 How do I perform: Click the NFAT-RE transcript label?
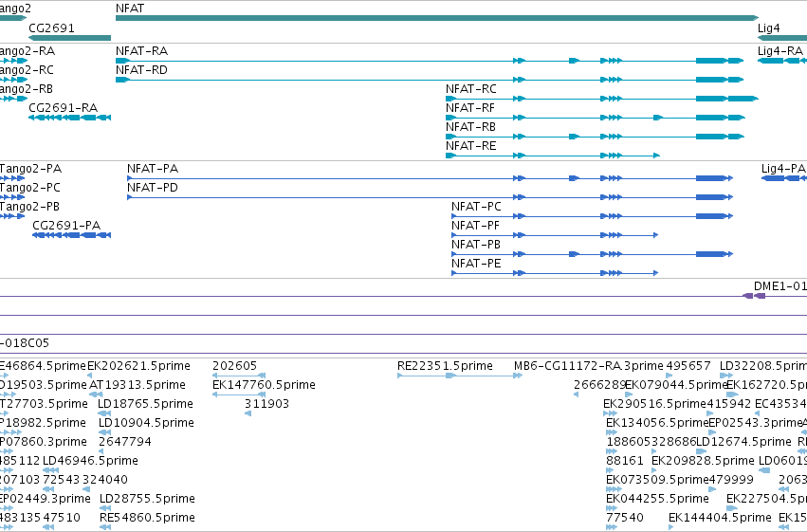coord(471,146)
